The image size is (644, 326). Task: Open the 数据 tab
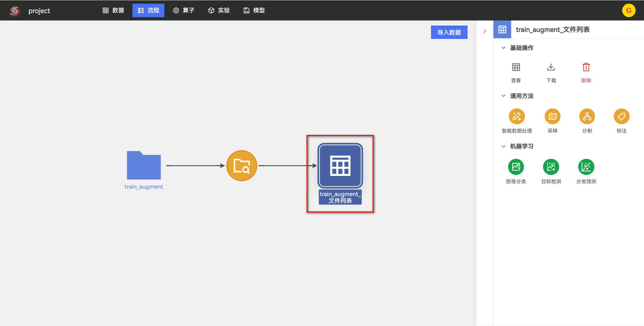click(113, 10)
